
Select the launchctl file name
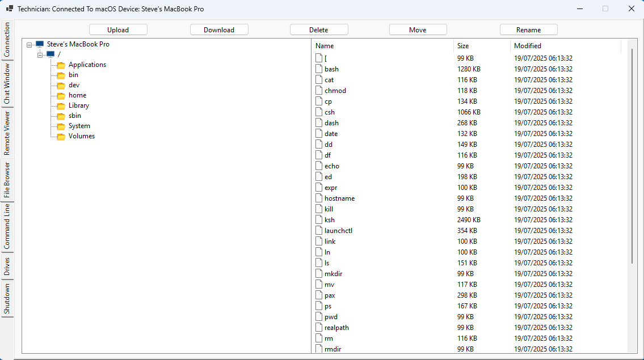[338, 231]
